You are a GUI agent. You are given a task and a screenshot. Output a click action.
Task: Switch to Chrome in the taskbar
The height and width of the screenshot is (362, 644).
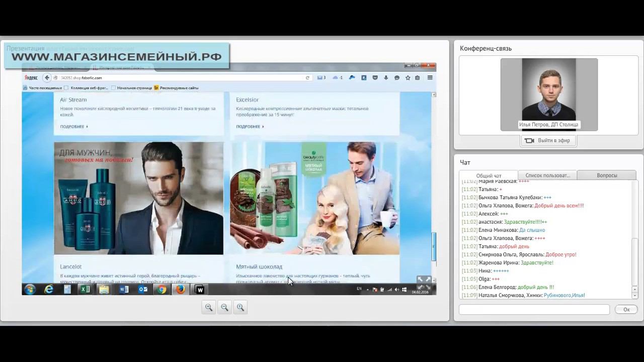click(x=162, y=289)
